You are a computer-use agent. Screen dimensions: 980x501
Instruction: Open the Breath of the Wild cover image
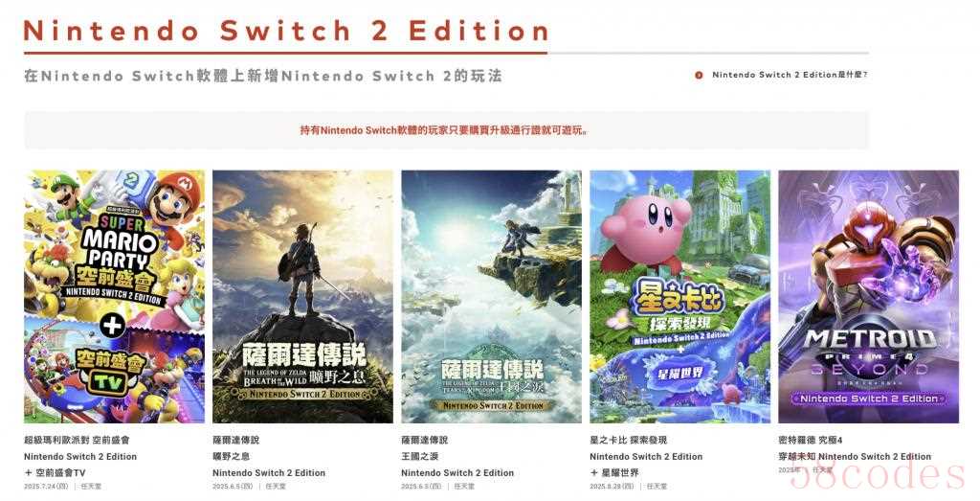coord(302,296)
